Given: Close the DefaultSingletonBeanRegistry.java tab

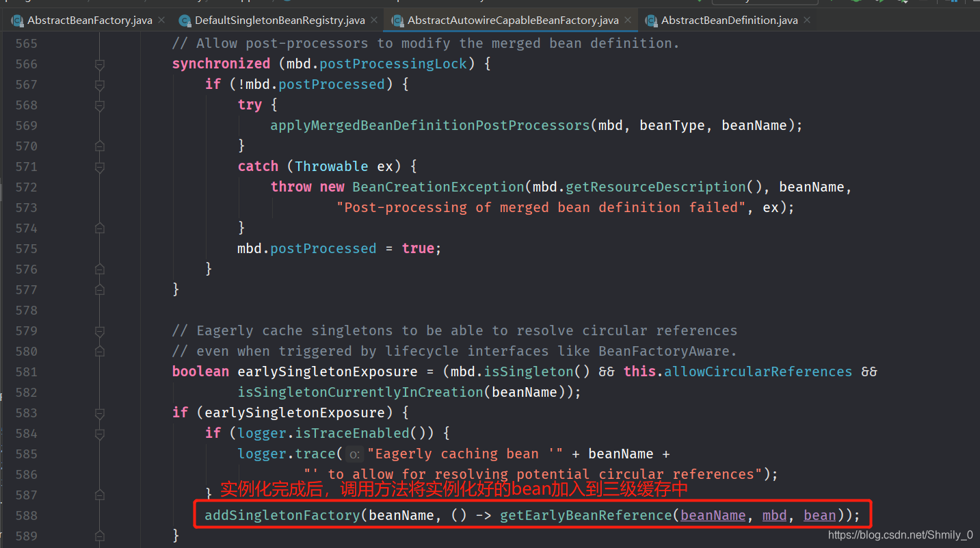Looking at the screenshot, I should [374, 20].
